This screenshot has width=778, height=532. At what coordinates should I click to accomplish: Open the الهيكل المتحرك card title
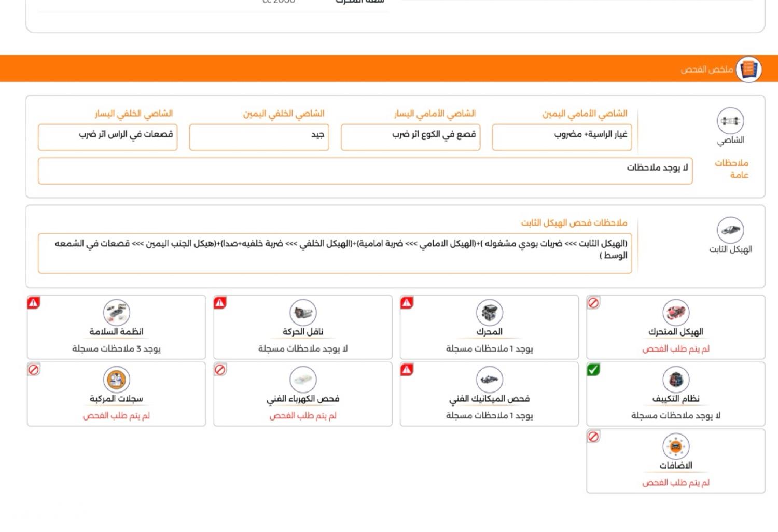tap(676, 331)
